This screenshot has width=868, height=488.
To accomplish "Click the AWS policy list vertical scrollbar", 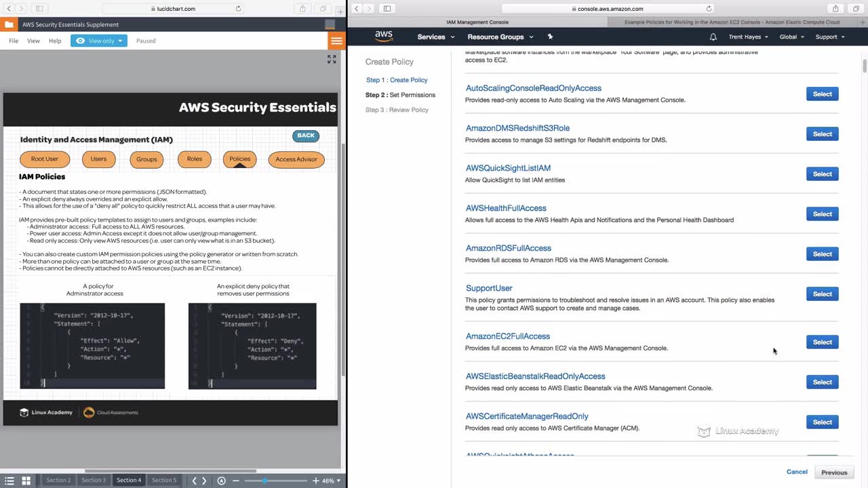I will (x=865, y=66).
